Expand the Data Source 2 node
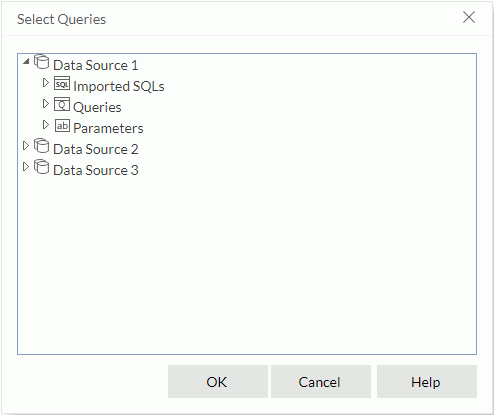Image resolution: width=494 pixels, height=415 pixels. point(26,146)
